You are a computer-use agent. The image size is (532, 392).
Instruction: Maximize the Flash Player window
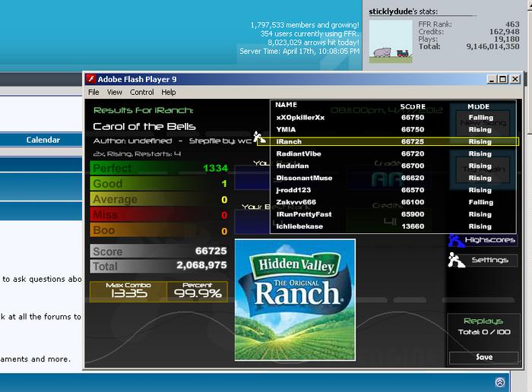click(503, 79)
